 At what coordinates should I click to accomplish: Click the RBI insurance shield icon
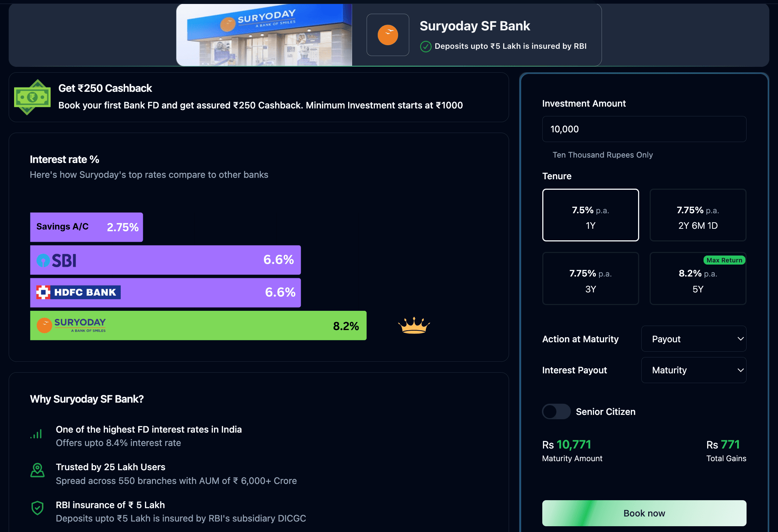click(37, 508)
